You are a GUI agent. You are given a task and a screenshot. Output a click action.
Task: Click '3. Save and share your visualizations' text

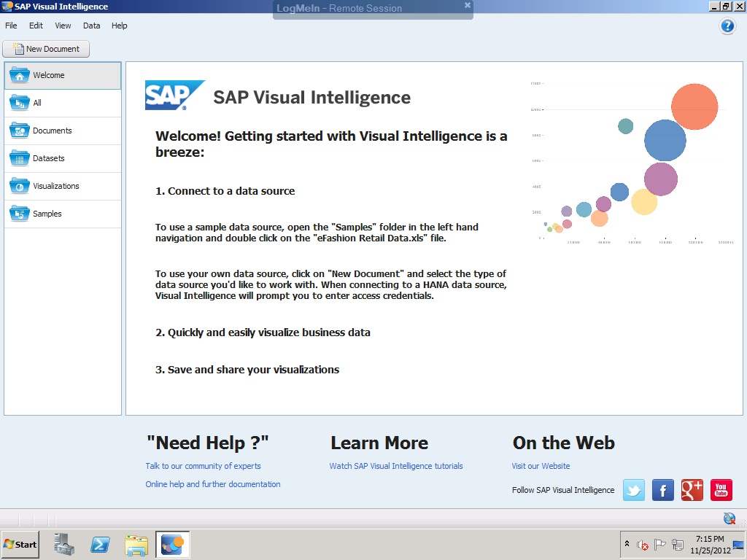(x=247, y=370)
